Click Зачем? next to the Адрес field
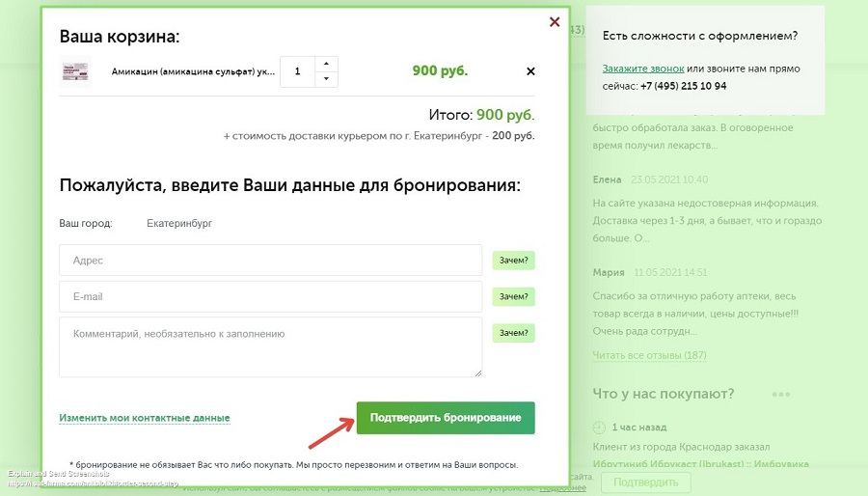The image size is (868, 496). click(513, 260)
